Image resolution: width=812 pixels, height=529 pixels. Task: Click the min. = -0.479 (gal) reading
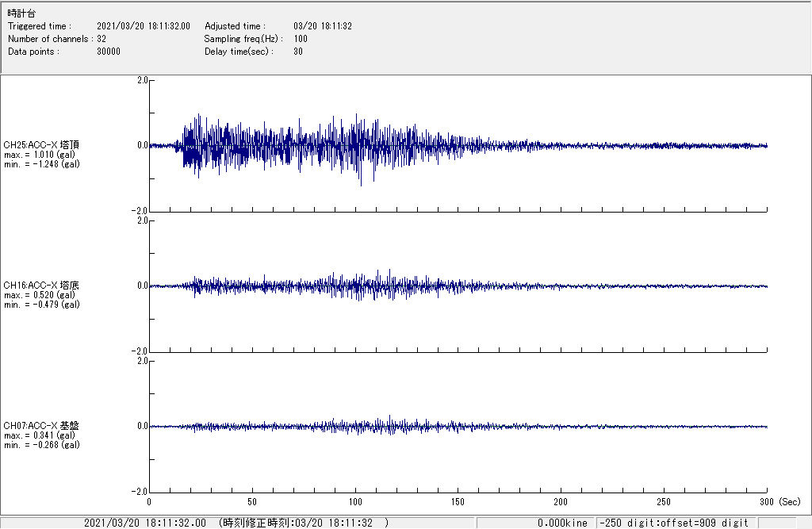(x=41, y=305)
